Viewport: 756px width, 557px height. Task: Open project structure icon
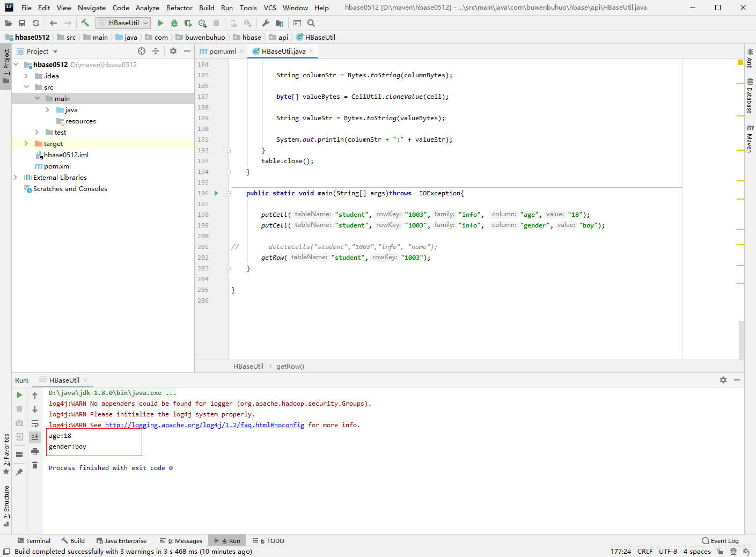tap(280, 23)
